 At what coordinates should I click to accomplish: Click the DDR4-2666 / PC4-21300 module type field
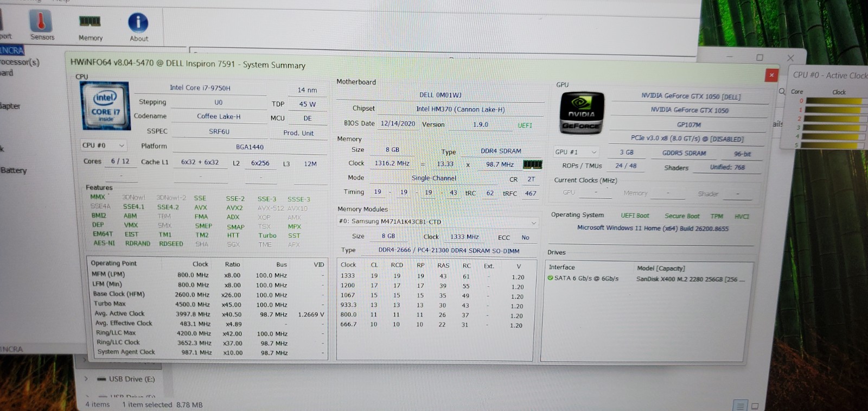[x=449, y=251]
